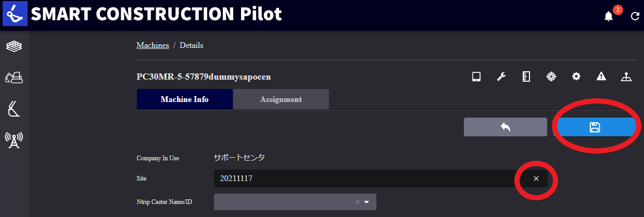Viewport: 644px width, 217px height.
Task: Open the gear settings icon
Action: click(576, 77)
